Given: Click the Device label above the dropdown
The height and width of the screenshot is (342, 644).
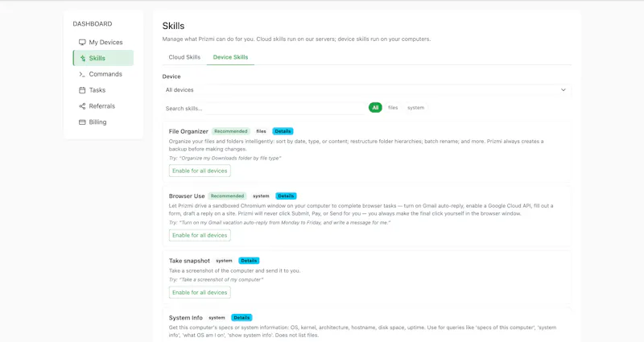Looking at the screenshot, I should [x=171, y=76].
